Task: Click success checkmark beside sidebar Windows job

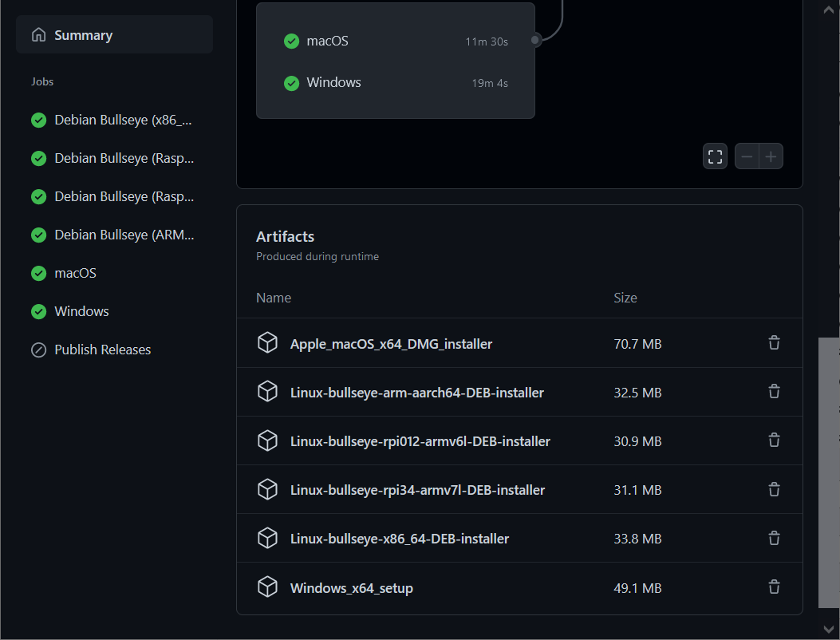Action: tap(38, 311)
